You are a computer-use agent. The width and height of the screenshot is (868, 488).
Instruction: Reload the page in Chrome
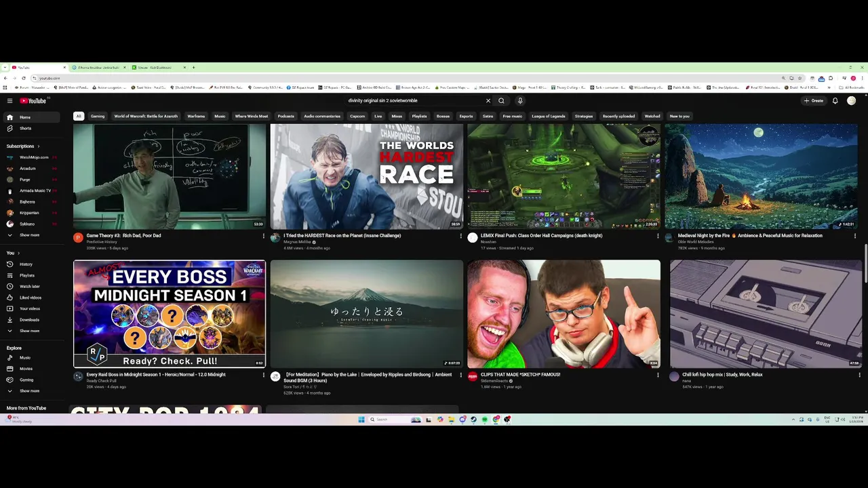pos(24,78)
